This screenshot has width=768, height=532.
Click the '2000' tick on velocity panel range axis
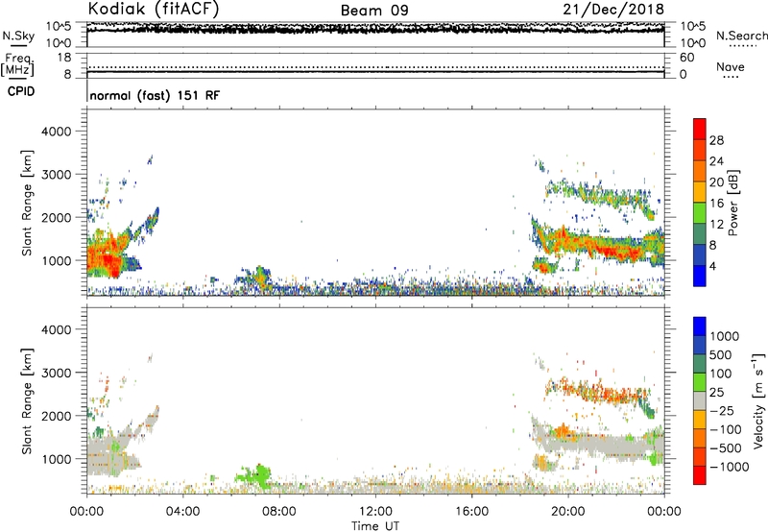(56, 416)
